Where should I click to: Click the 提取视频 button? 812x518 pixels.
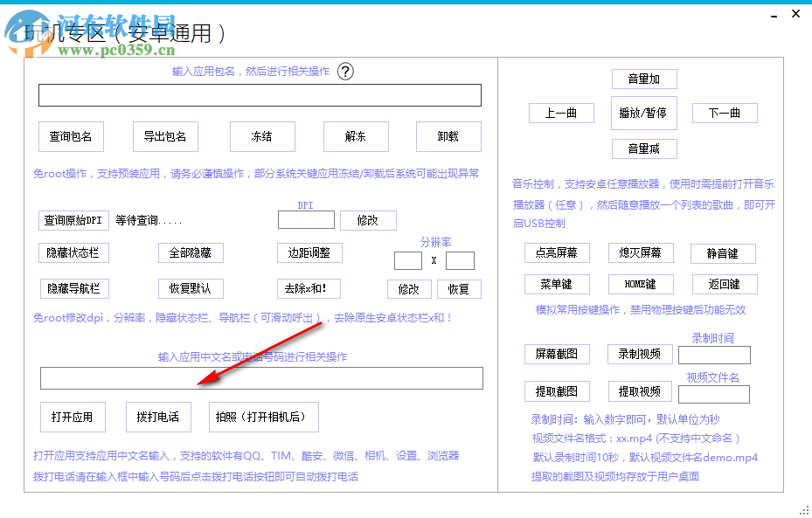point(640,391)
